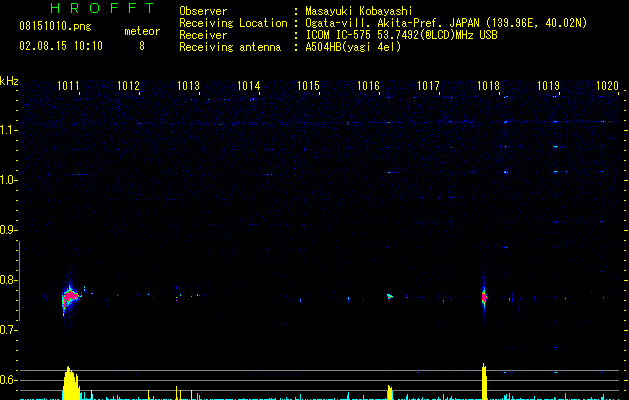Click the observer name Masayuki Kobayashi

coord(359,11)
